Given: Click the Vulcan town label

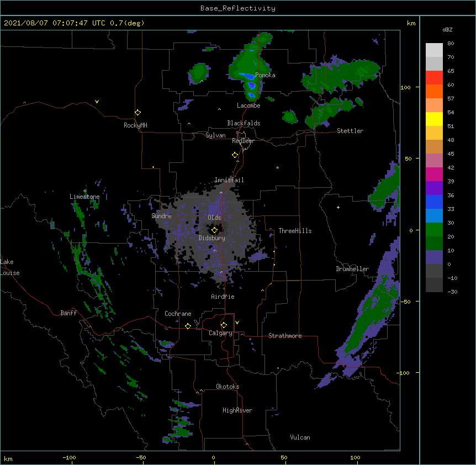Looking at the screenshot, I should 300,437.
